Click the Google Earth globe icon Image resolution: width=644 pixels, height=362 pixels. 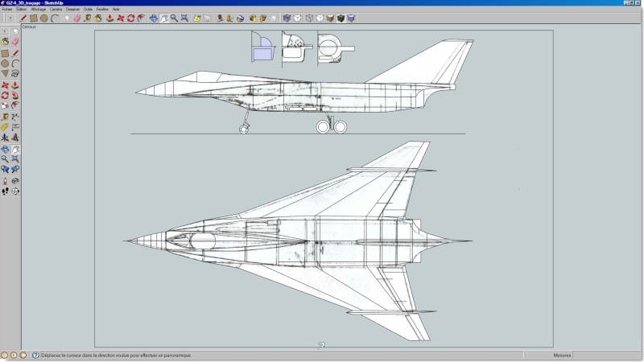(240, 18)
